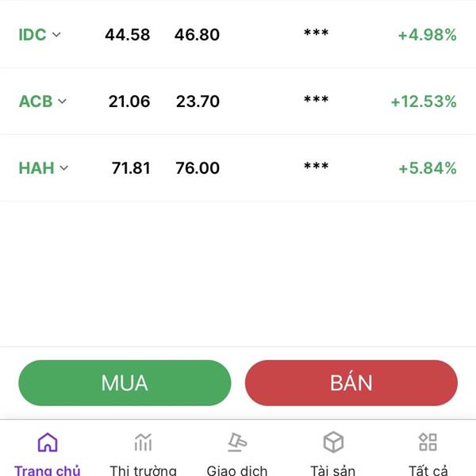
Task: Expand the HAH stock chevron
Action: tap(64, 168)
